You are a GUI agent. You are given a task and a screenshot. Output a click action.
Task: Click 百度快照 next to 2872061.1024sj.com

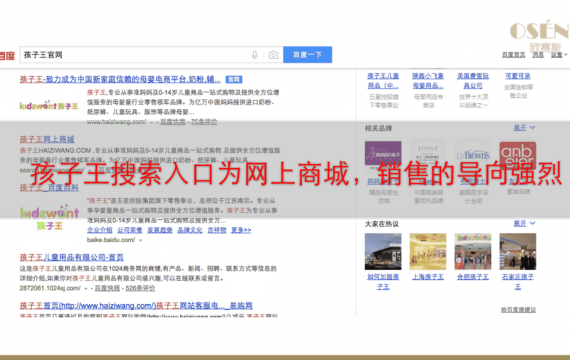pos(107,288)
